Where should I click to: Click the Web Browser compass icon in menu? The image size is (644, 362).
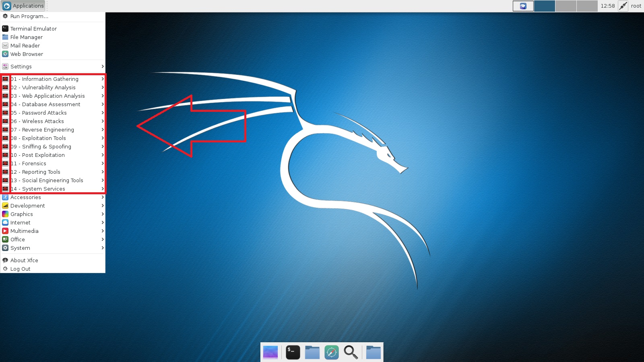point(5,54)
